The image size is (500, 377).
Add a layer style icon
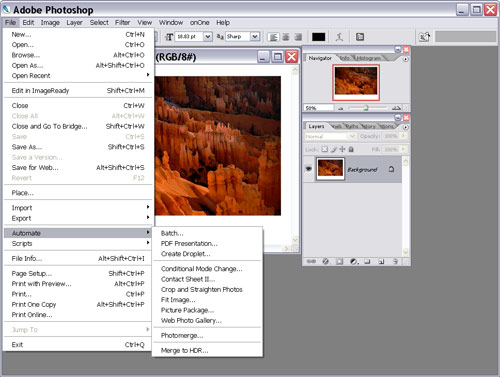tap(326, 262)
